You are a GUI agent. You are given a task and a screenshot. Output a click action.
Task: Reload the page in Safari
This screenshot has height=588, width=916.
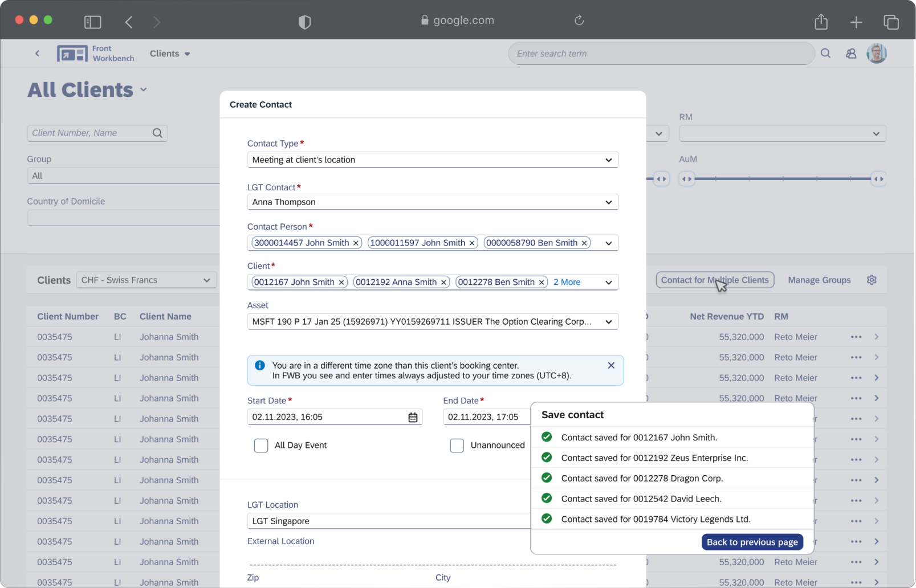point(579,21)
